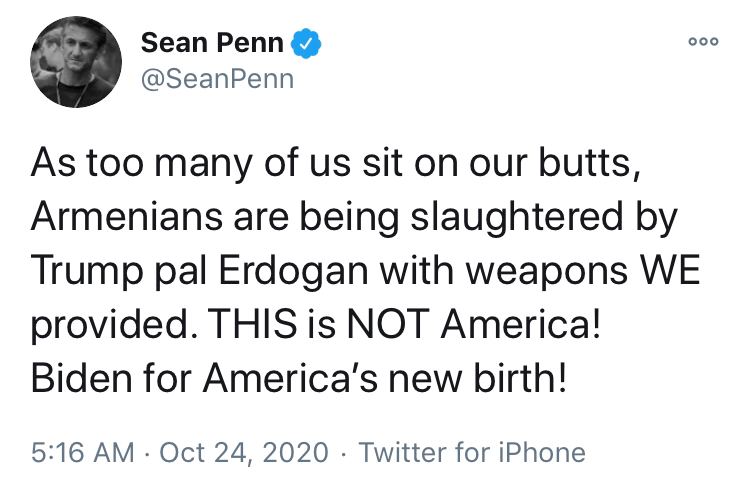Click the blue verified badge
This screenshot has height=493, width=750.
[306, 43]
